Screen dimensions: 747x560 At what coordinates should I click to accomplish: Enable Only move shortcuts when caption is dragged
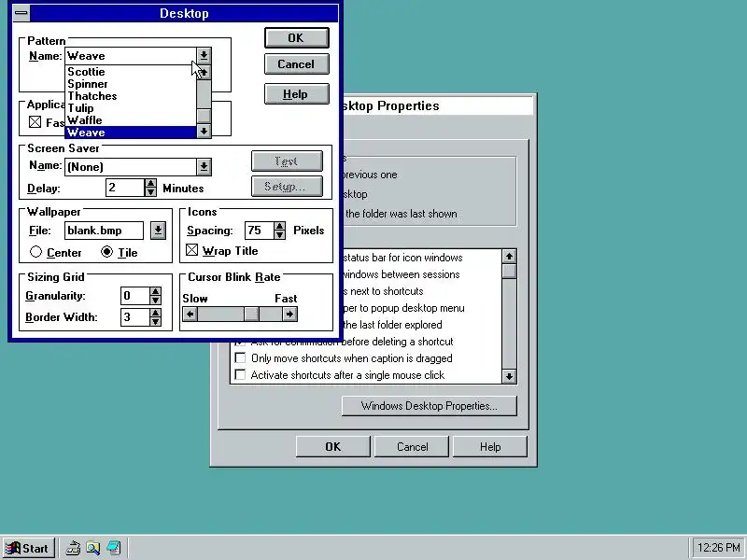pos(240,358)
